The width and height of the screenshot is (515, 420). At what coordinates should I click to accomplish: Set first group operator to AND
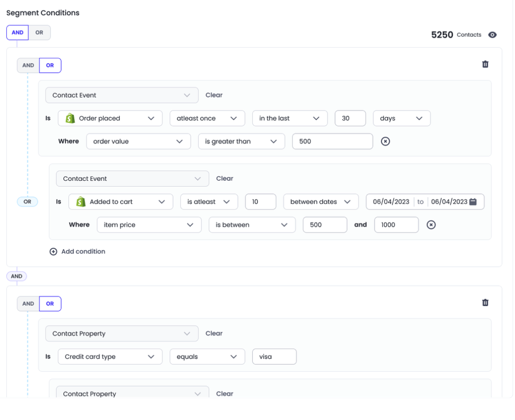(28, 66)
